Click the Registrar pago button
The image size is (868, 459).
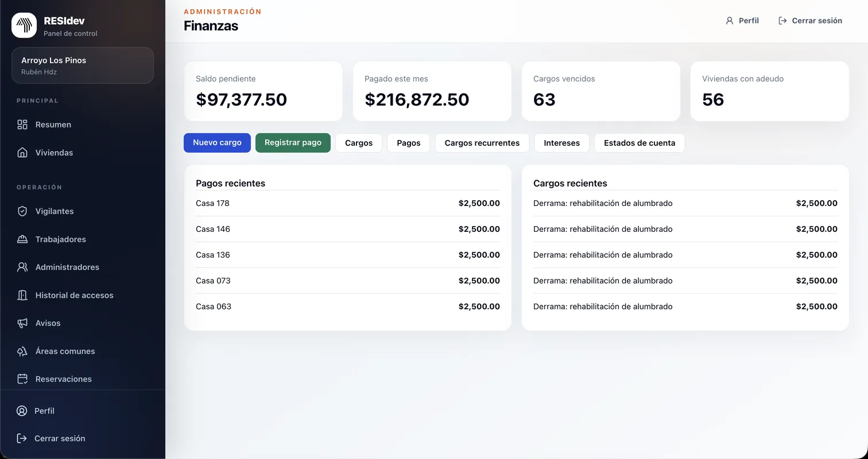(x=293, y=143)
